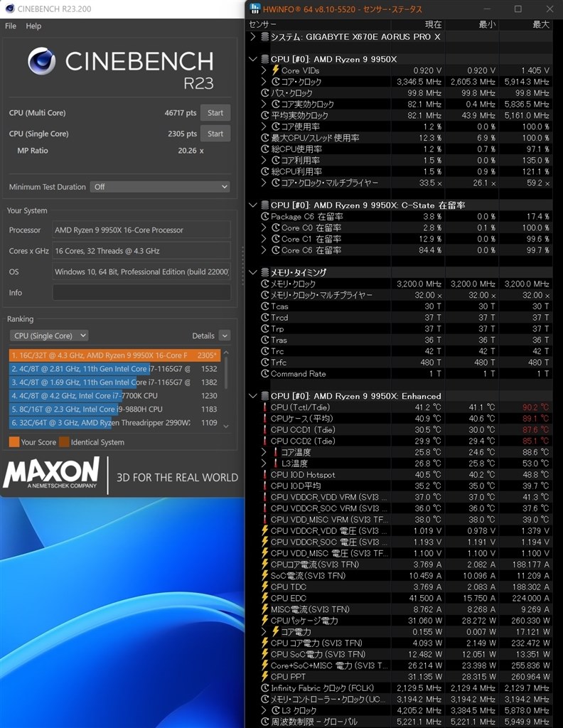Screen dimensions: 563x728
Task: Open the CPU (Single Core) ranking dropdown
Action: [49, 336]
